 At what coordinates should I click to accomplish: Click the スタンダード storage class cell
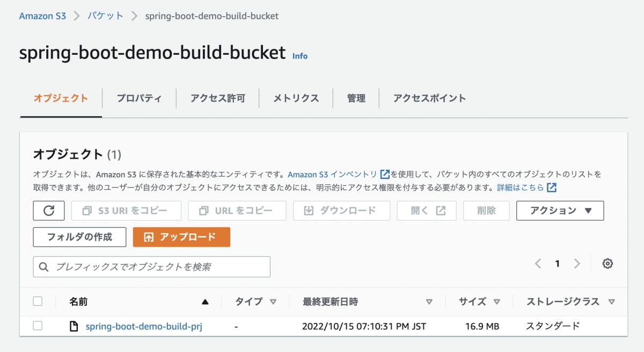pyautogui.click(x=553, y=326)
